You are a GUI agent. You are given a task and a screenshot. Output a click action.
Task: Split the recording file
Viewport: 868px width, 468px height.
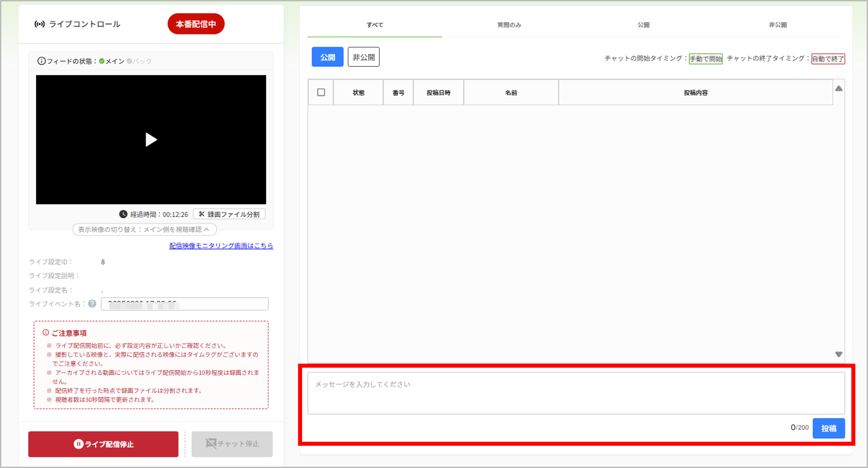point(229,214)
